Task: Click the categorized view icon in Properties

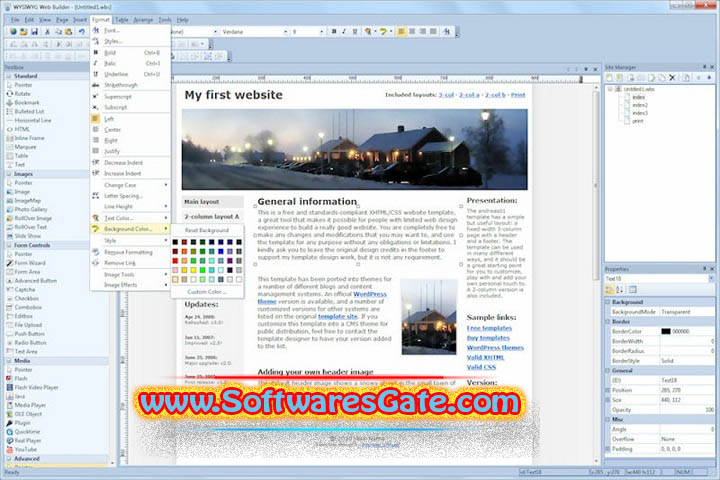Action: (609, 289)
